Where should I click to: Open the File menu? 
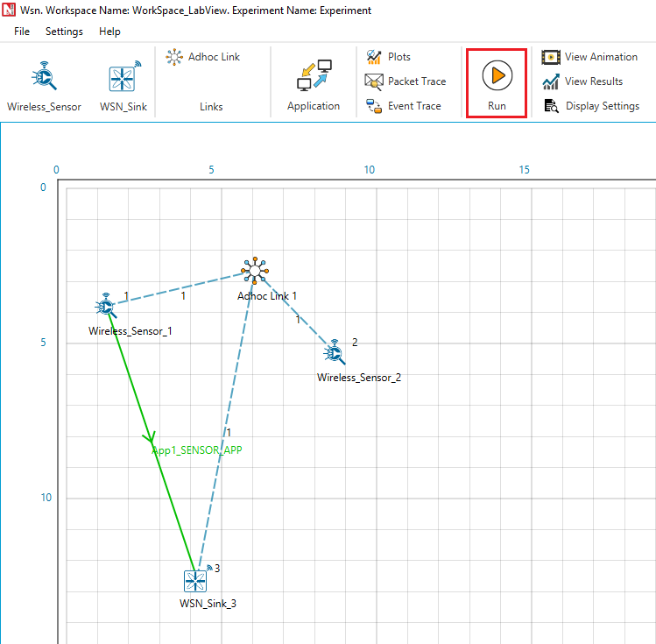coord(22,32)
